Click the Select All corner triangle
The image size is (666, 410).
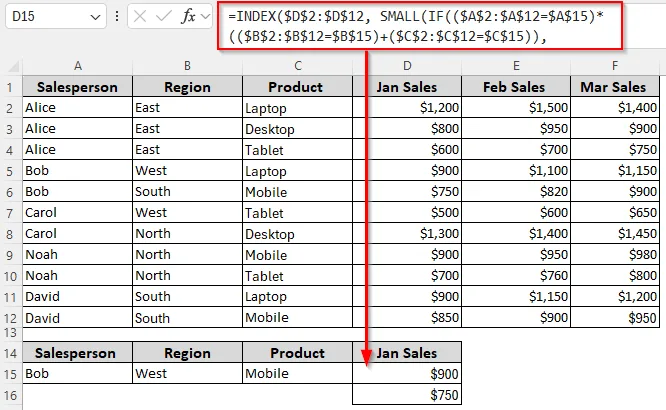[14, 66]
